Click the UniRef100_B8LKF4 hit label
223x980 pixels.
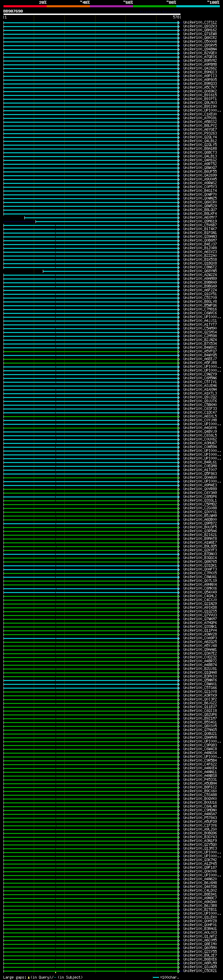200,214
